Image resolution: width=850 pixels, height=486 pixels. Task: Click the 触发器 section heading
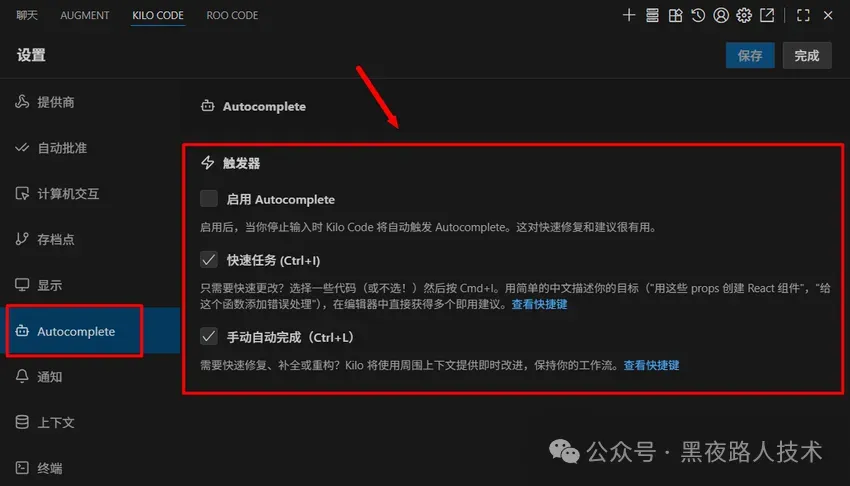[241, 163]
